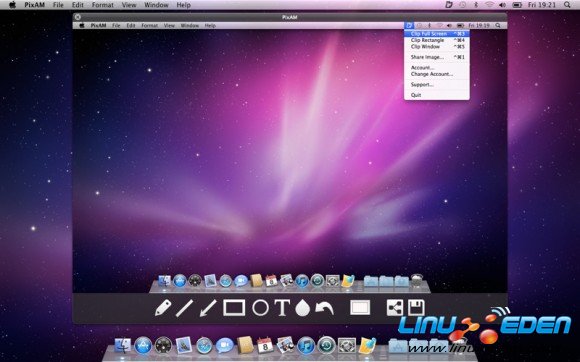Click the Bluetooth status icon
The image size is (580, 362).
tap(476, 5)
